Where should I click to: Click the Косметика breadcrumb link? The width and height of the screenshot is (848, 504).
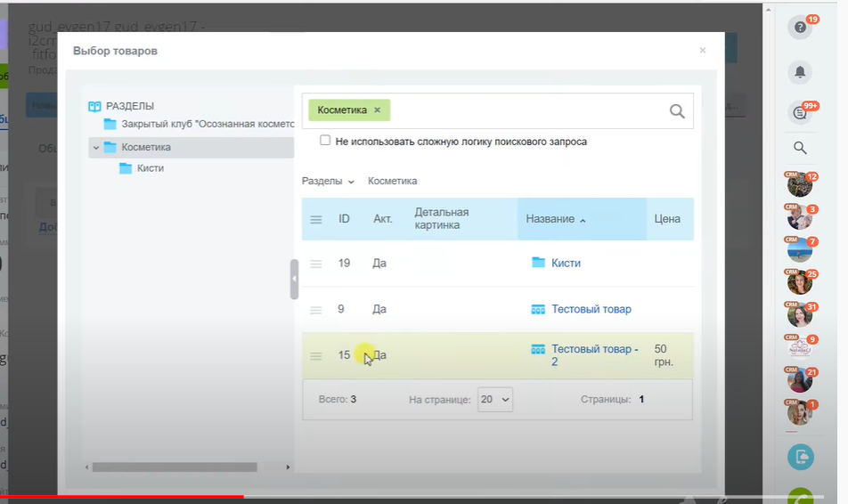point(392,181)
